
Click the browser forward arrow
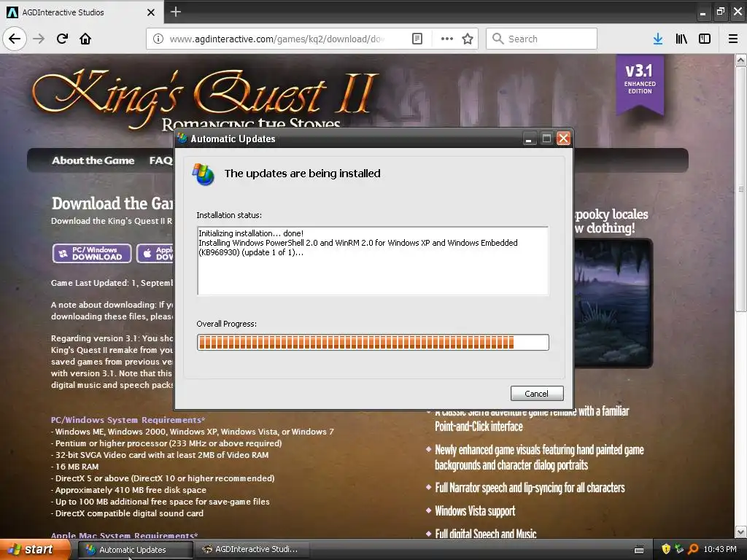[39, 39]
